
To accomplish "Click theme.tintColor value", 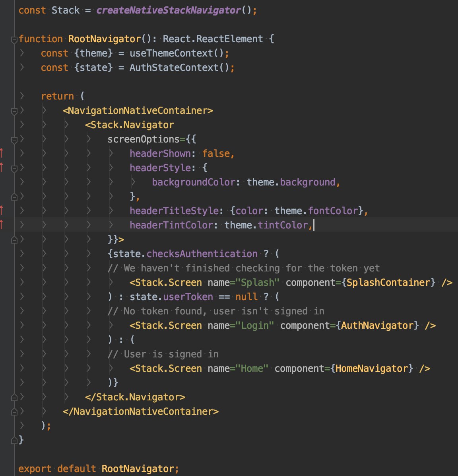I will [266, 225].
